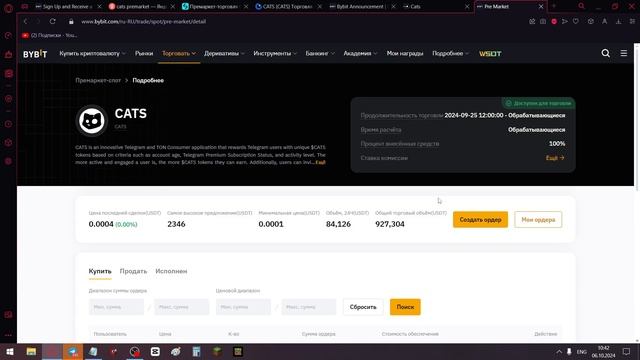Expand the Деривативы dropdown menu
The width and height of the screenshot is (640, 360).
click(x=224, y=53)
